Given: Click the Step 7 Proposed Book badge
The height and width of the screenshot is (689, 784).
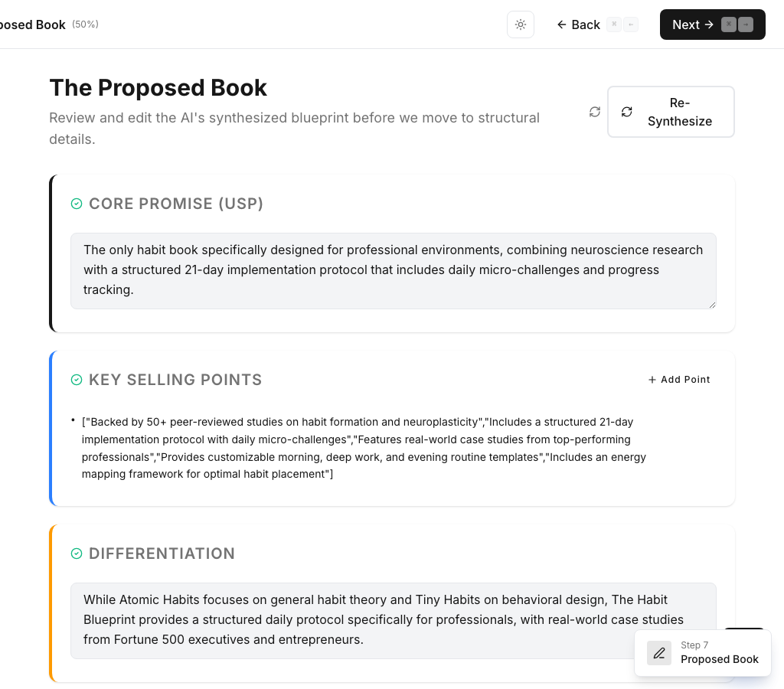Looking at the screenshot, I should pos(702,652).
